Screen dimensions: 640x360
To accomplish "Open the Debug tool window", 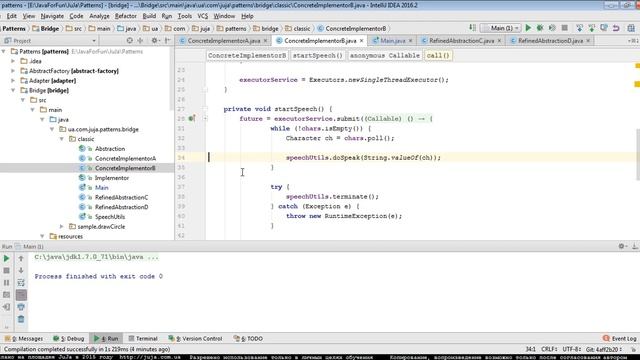I will click(x=69, y=338).
